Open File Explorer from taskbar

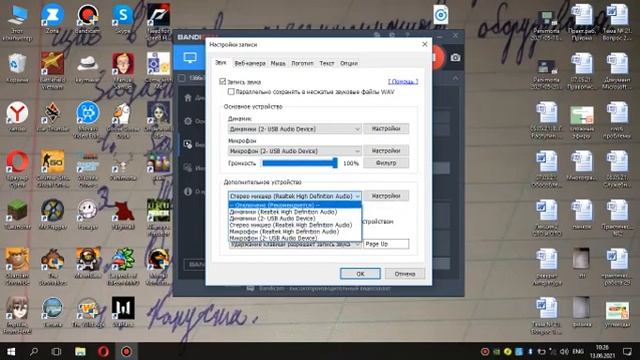(x=80, y=351)
